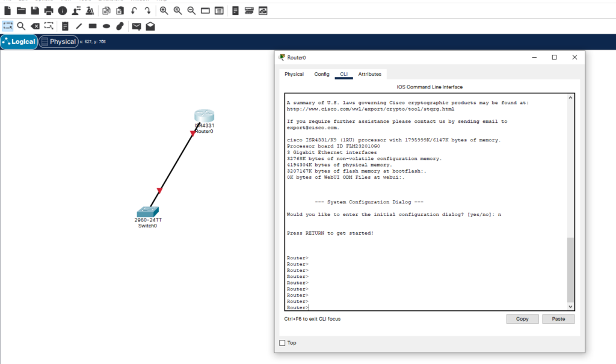The height and width of the screenshot is (364, 616).
Task: Select the Switch0 device in workspace
Action: coord(148,212)
